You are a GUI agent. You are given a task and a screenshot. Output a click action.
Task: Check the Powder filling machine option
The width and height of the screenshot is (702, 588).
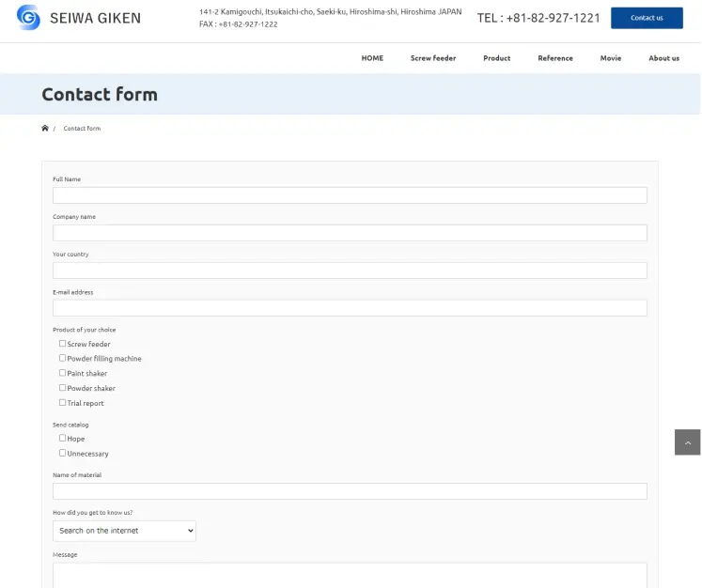pos(62,358)
